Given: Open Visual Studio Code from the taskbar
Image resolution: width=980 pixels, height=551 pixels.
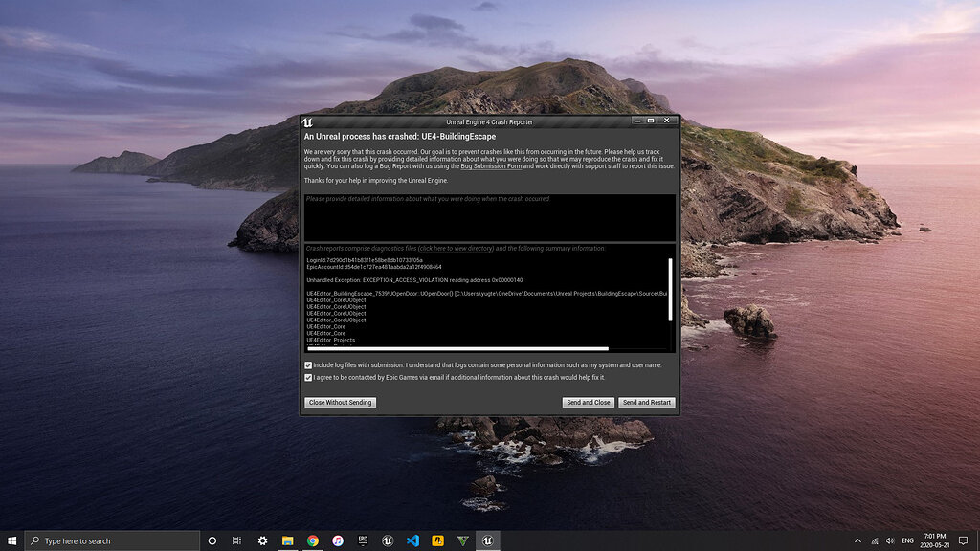Looking at the screenshot, I should pyautogui.click(x=412, y=540).
